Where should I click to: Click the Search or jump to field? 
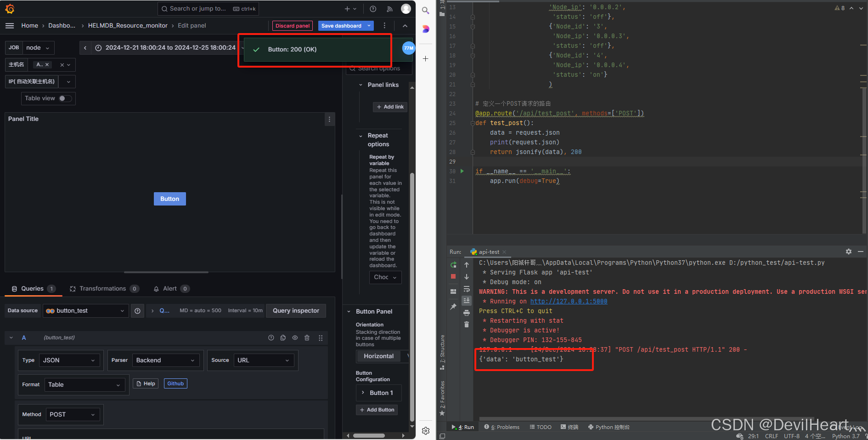[x=208, y=9]
